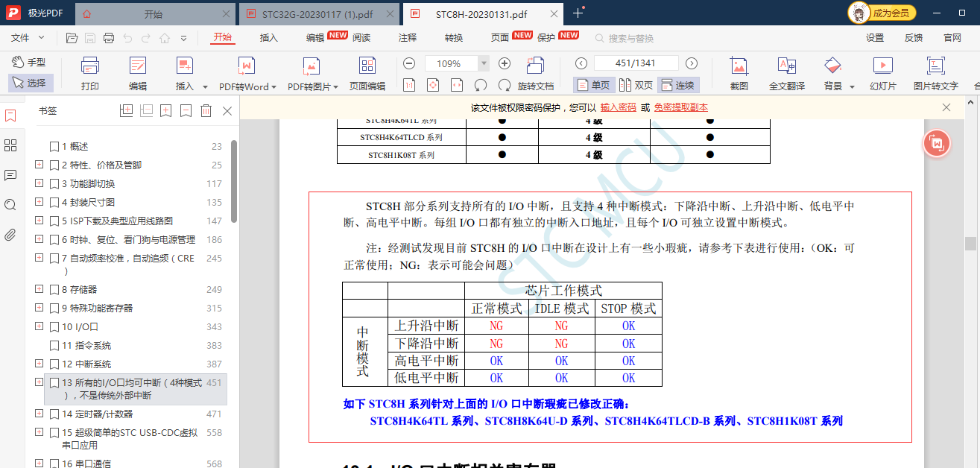Click the fit page icon
This screenshot has height=468, width=980.
[x=433, y=86]
